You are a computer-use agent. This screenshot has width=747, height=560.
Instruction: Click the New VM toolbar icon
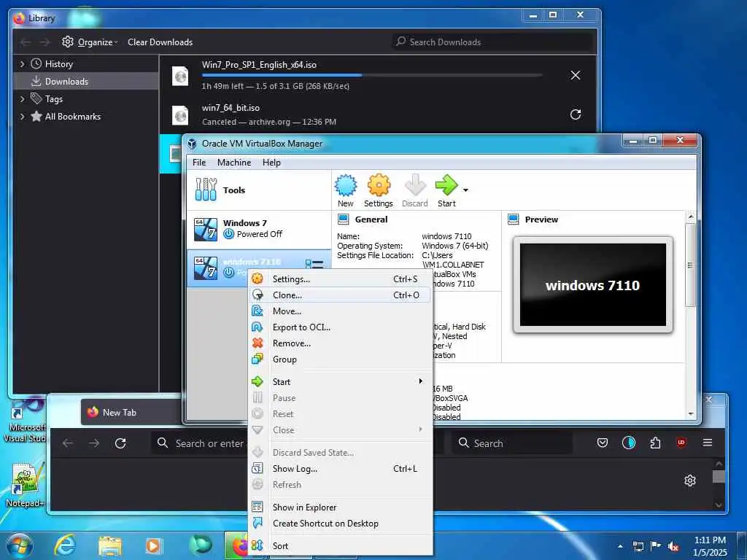click(x=345, y=190)
